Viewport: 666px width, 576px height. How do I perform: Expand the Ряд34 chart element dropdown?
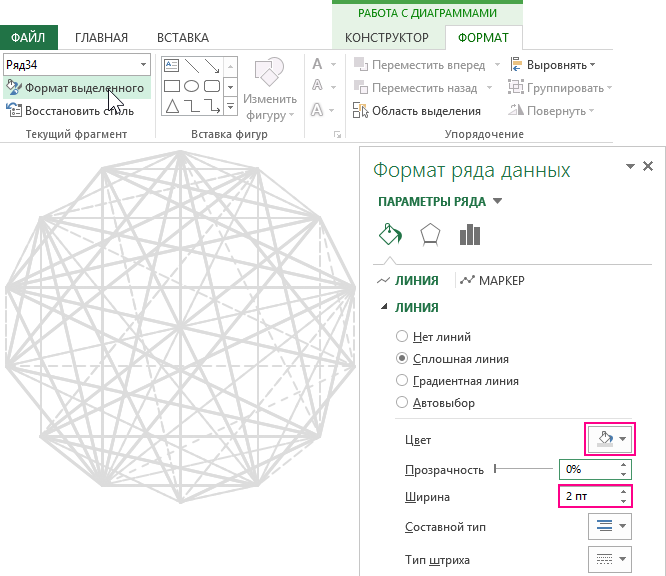[x=143, y=65]
